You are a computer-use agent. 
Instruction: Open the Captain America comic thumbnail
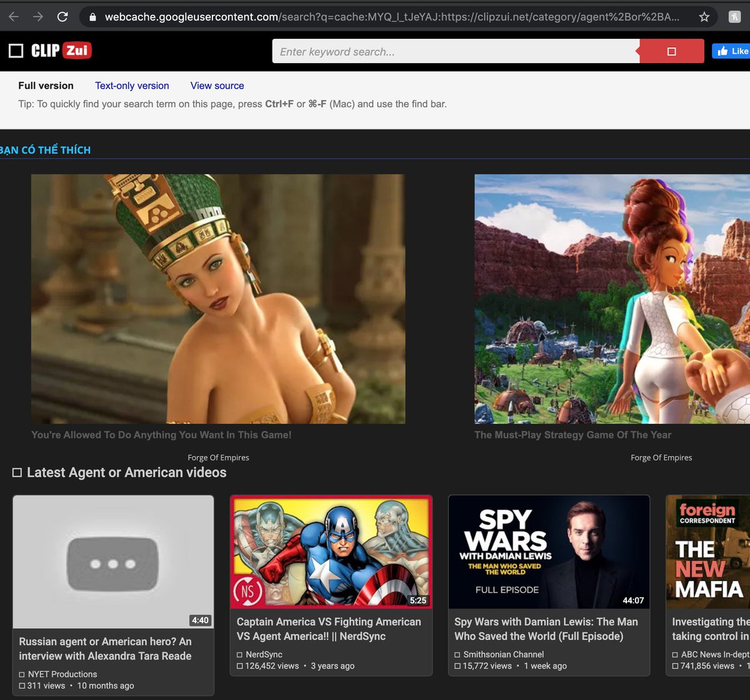tap(331, 552)
